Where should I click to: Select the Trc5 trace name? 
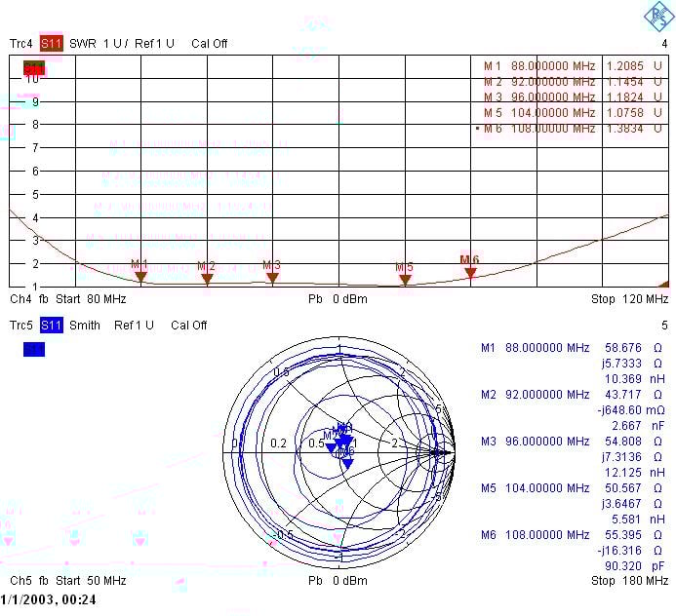pyautogui.click(x=21, y=325)
